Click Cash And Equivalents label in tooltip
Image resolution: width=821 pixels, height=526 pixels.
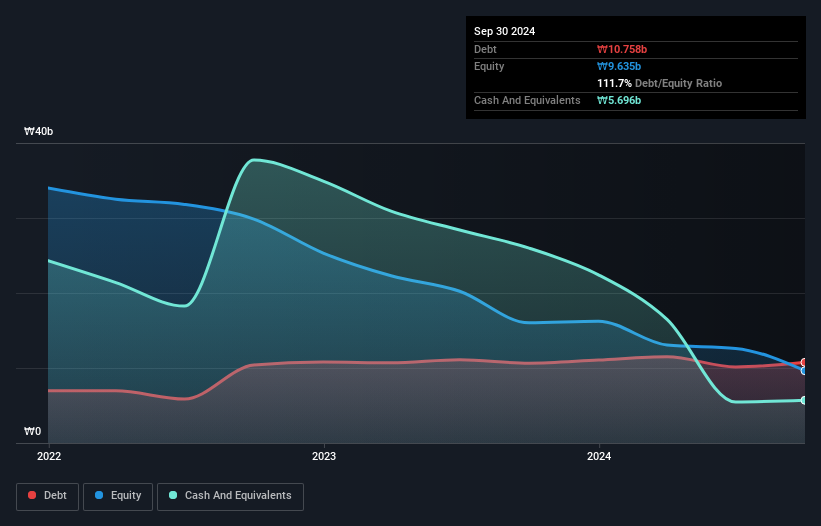527,100
